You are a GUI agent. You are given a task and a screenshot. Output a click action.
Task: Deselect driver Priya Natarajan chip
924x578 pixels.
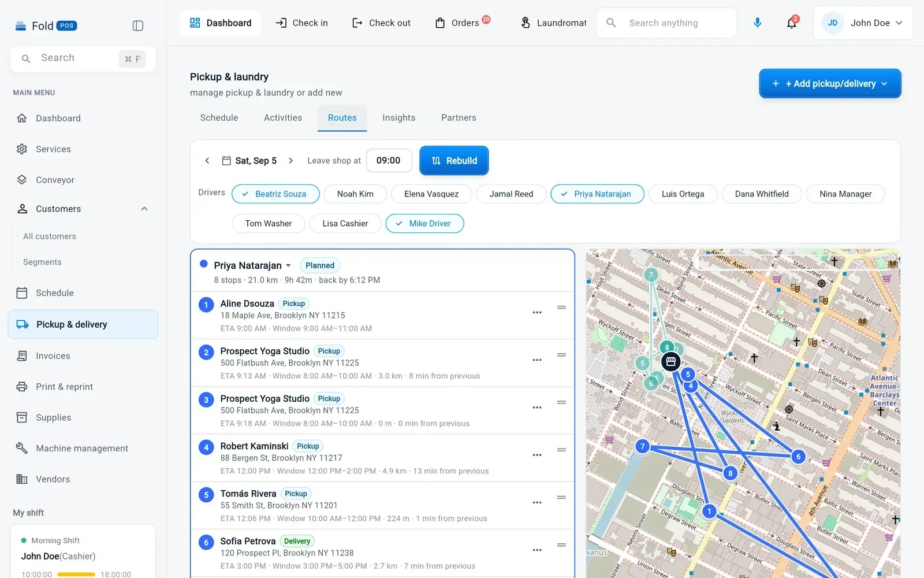597,194
